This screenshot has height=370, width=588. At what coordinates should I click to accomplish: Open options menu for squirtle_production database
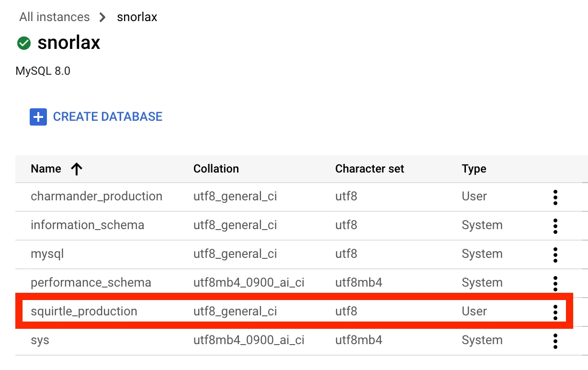tap(555, 312)
